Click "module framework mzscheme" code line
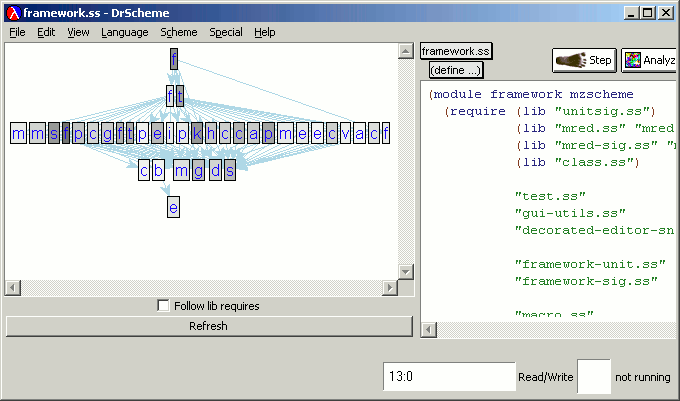 click(x=531, y=95)
